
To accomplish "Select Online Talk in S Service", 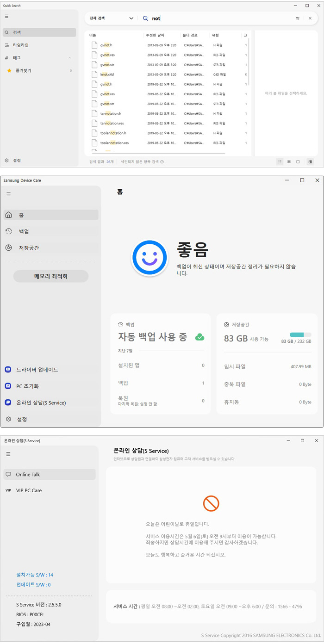I will point(49,474).
